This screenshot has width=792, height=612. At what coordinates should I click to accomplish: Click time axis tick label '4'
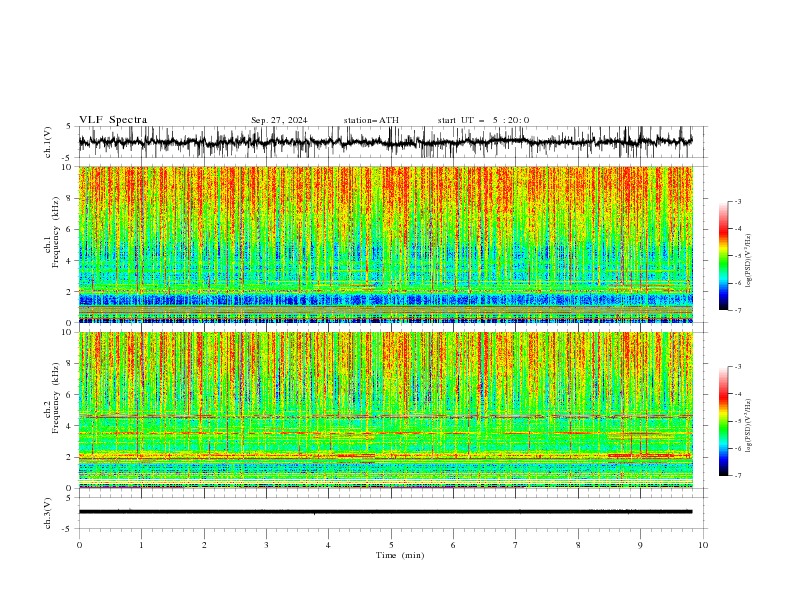tap(329, 545)
